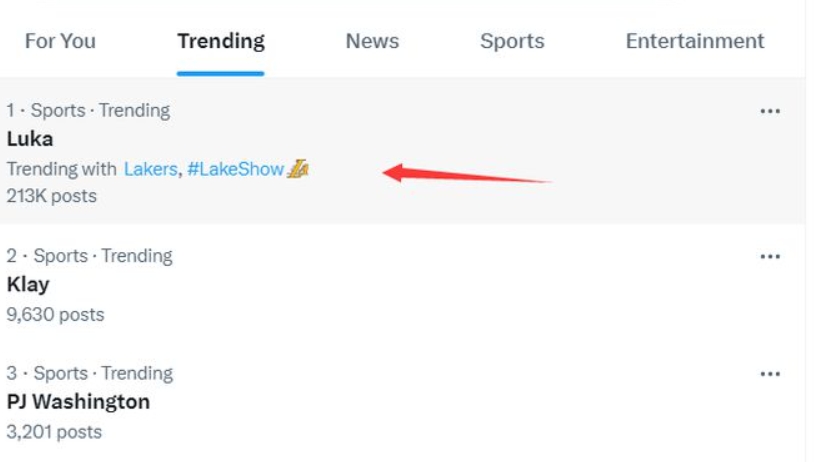The height and width of the screenshot is (462, 816).
Task: Click the 3,201 posts count
Action: point(54,432)
